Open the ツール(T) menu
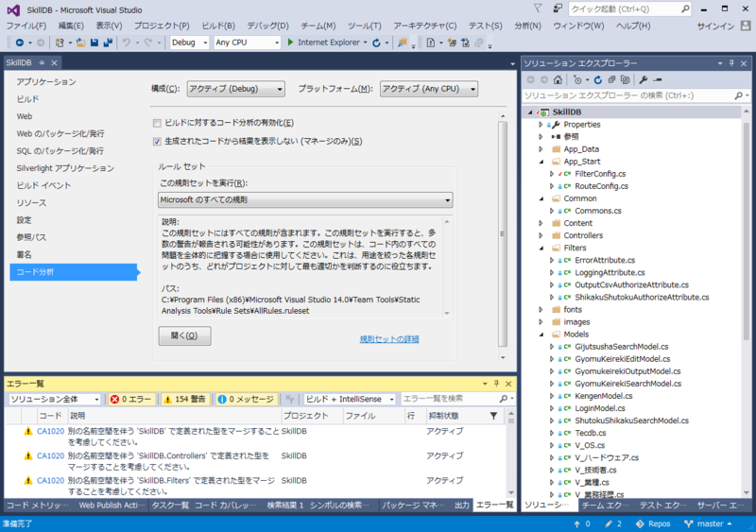Screen dimensions: 756x532 coord(364,26)
